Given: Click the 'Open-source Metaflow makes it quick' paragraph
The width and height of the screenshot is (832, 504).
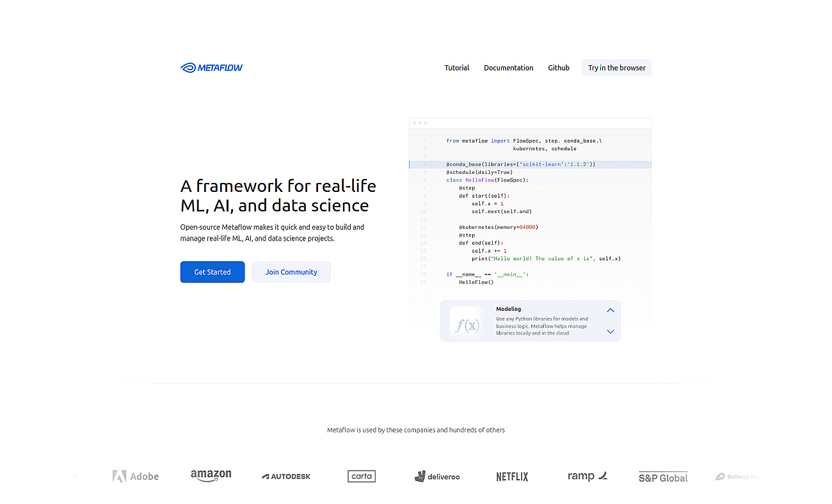Looking at the screenshot, I should tap(273, 233).
